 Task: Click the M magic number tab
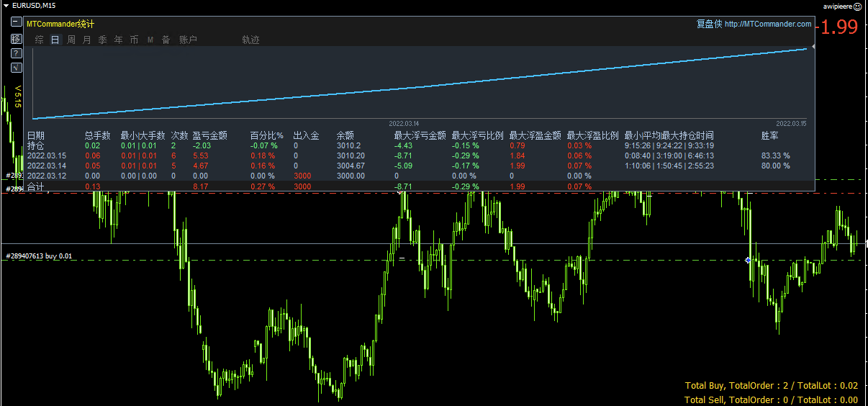coord(150,40)
